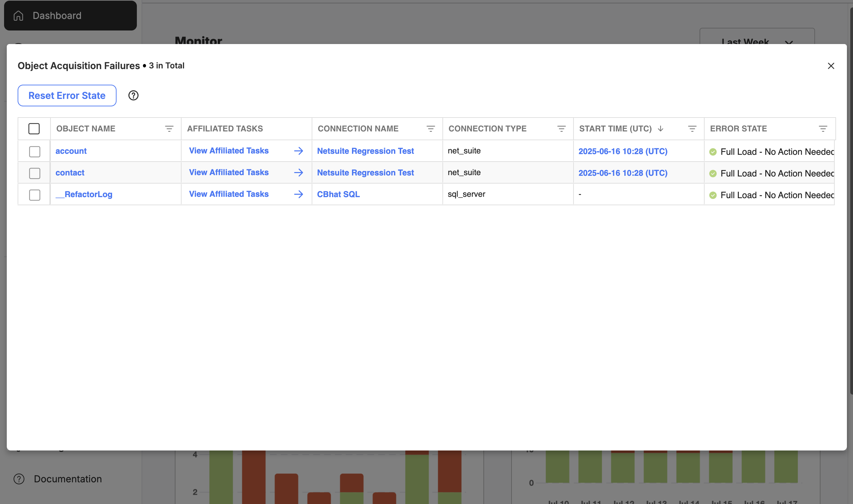
Task: Close the Object Acquisition Failures dialog
Action: [831, 66]
